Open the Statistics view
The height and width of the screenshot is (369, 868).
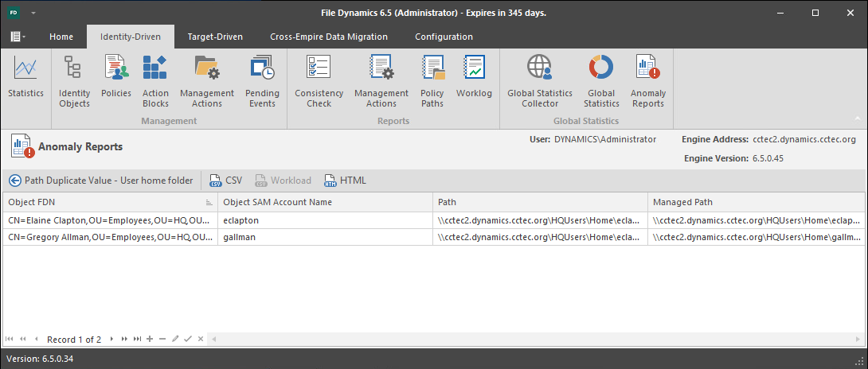(x=25, y=78)
